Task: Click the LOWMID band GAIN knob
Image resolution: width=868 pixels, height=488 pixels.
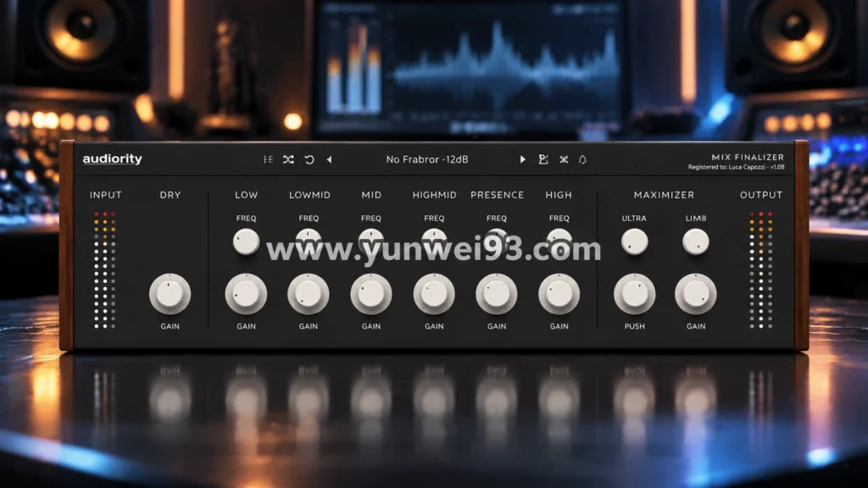Action: [309, 294]
